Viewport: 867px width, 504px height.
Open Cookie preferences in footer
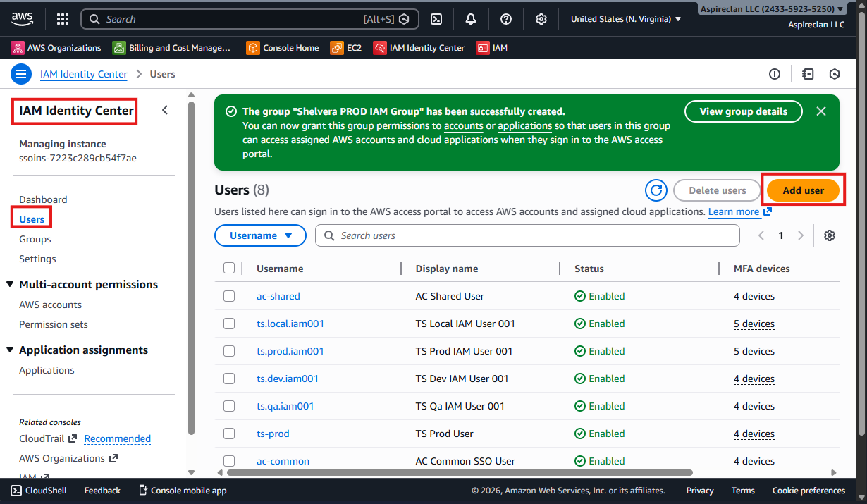[808, 491]
